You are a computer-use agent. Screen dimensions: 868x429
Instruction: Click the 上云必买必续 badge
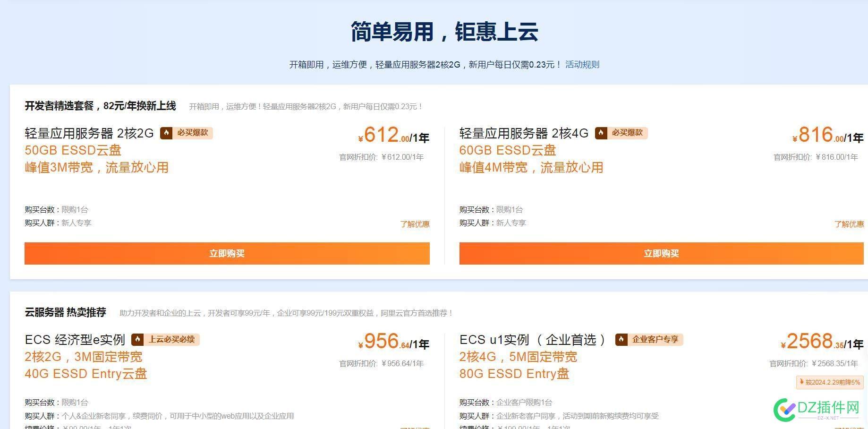point(166,339)
